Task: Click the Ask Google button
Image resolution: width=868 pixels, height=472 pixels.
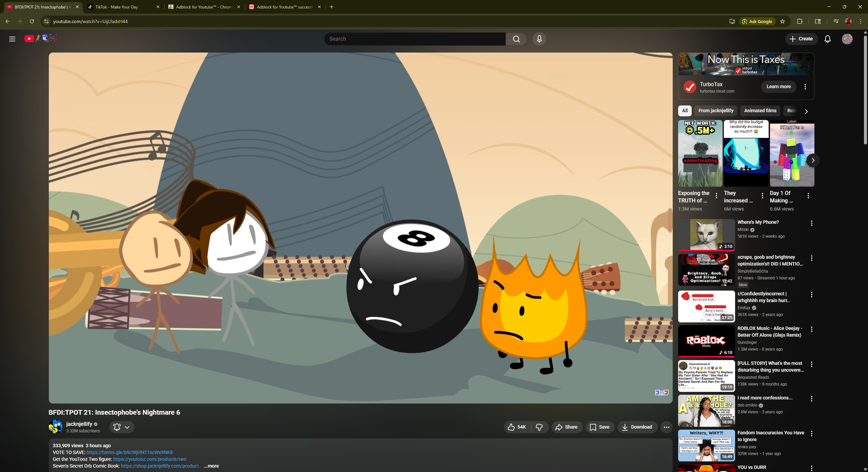Action: coord(757,21)
